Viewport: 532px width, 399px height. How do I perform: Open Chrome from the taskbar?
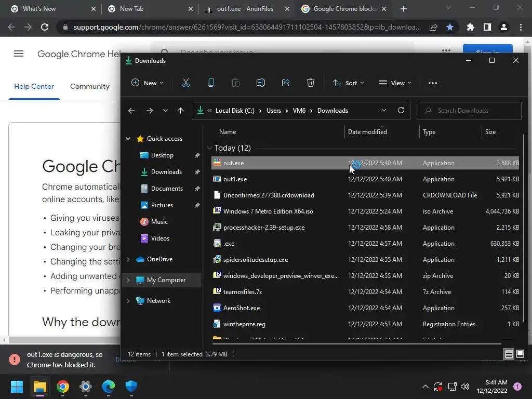pos(63,387)
